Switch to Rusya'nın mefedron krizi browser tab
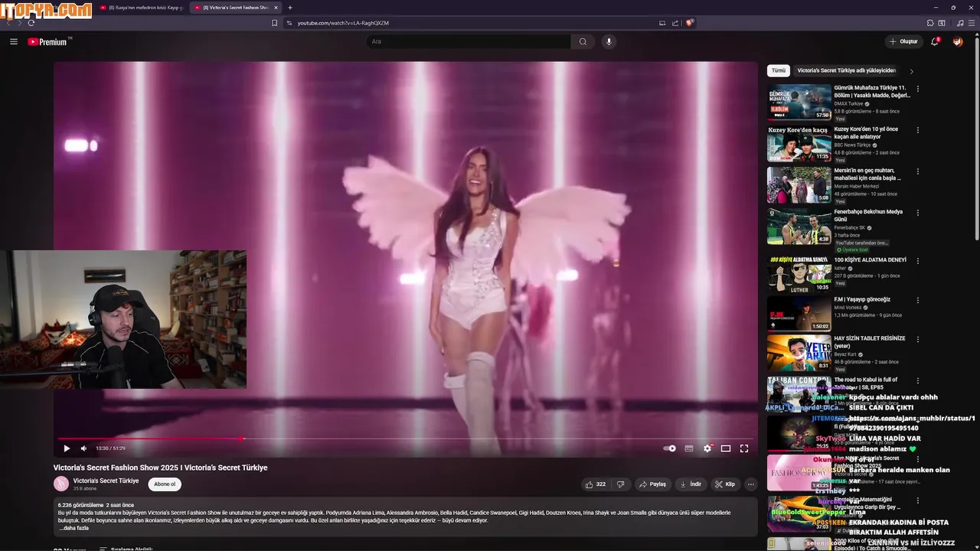 click(142, 8)
